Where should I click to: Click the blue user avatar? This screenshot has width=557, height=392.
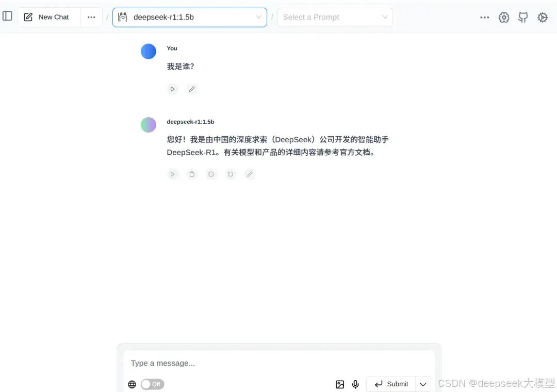149,52
